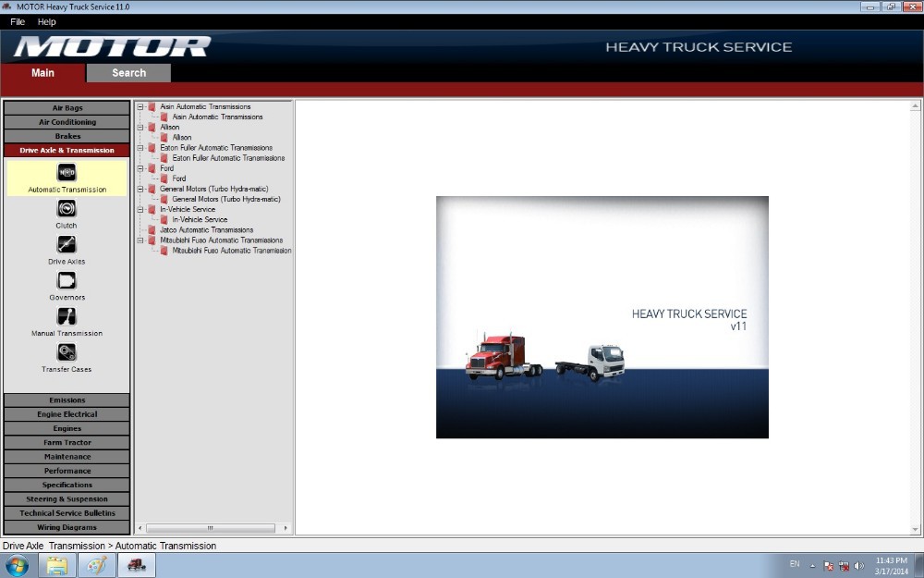Click the tree panel's scroll-left arrow
924x578 pixels.
(140, 528)
